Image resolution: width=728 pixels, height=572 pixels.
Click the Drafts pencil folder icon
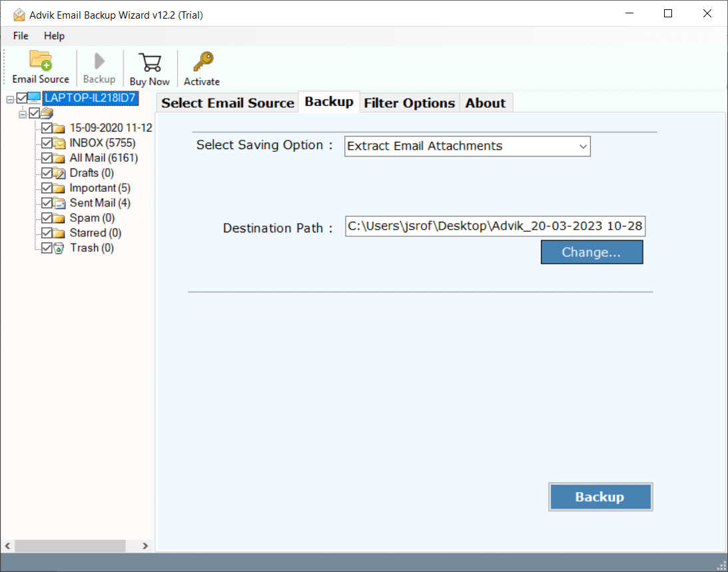59,173
